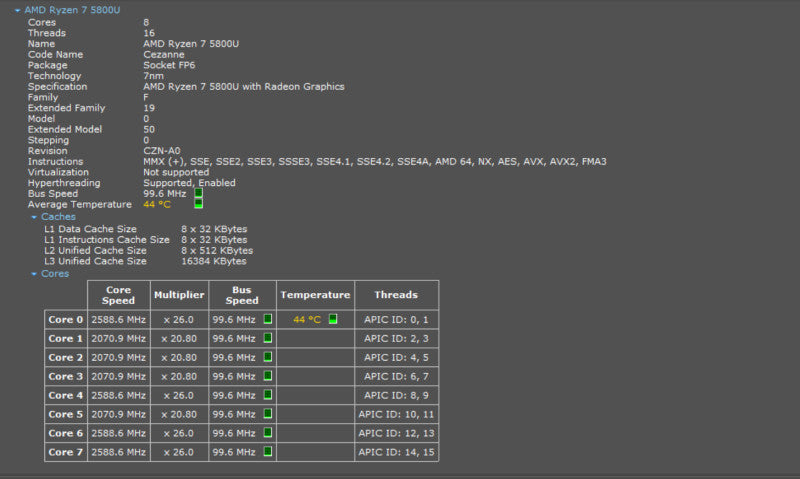Collapse the AMD Ryzen 7 5800U section
Image resolution: width=800 pixels, height=479 pixels.
17,10
